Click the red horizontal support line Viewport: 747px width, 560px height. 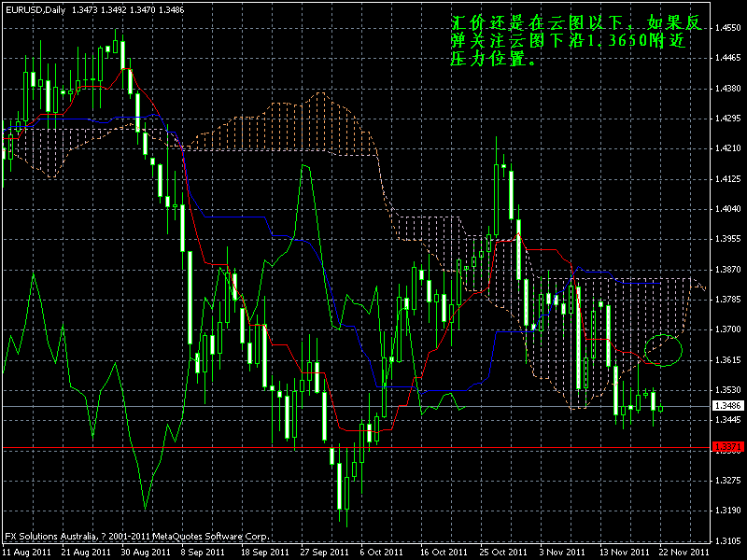[356, 448]
